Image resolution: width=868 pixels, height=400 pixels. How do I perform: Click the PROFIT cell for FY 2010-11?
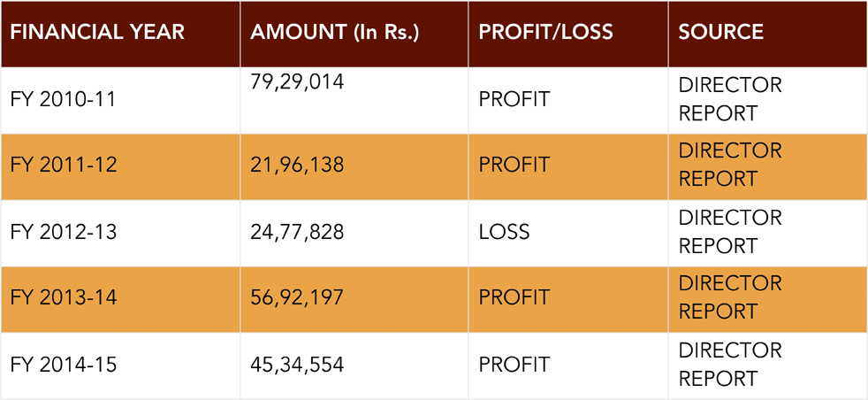514,99
